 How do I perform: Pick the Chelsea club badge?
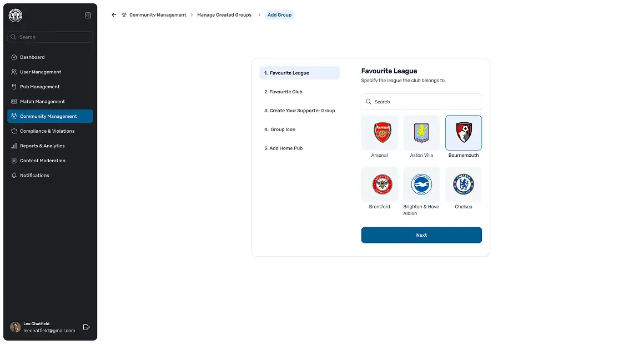(464, 185)
